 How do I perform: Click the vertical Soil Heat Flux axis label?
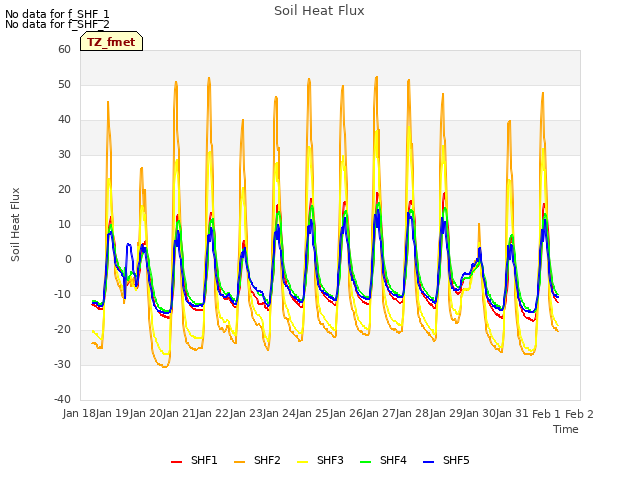click(x=15, y=224)
